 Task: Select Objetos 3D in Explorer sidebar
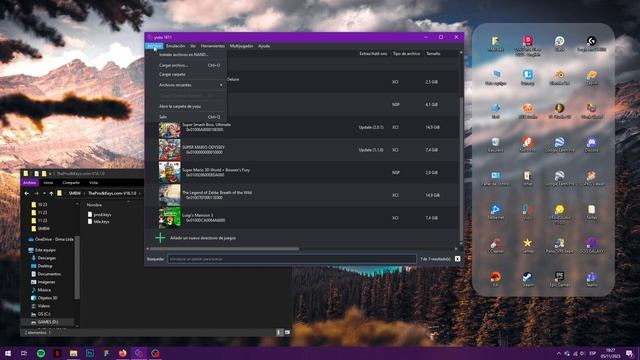tap(44, 298)
